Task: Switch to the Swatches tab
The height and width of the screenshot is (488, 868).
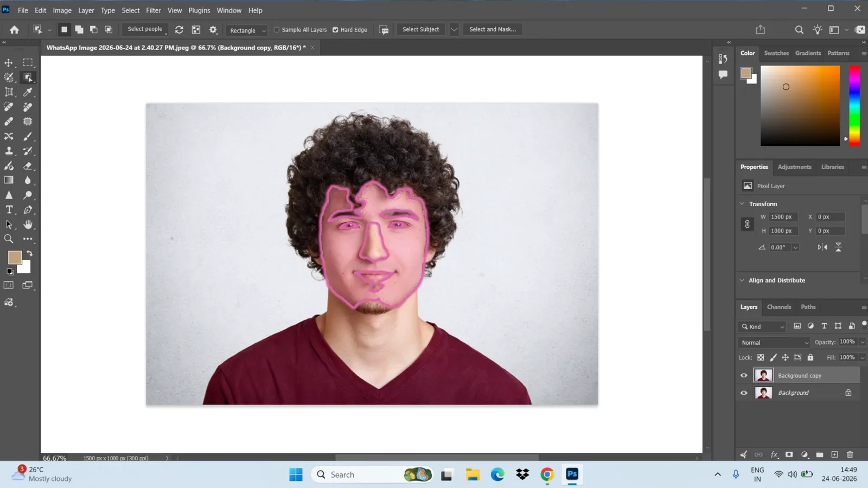Action: click(x=776, y=53)
